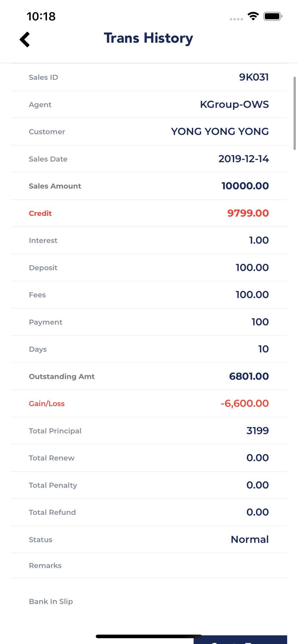The height and width of the screenshot is (644, 298).
Task: Open the Bank In Slip section
Action: pos(51,601)
